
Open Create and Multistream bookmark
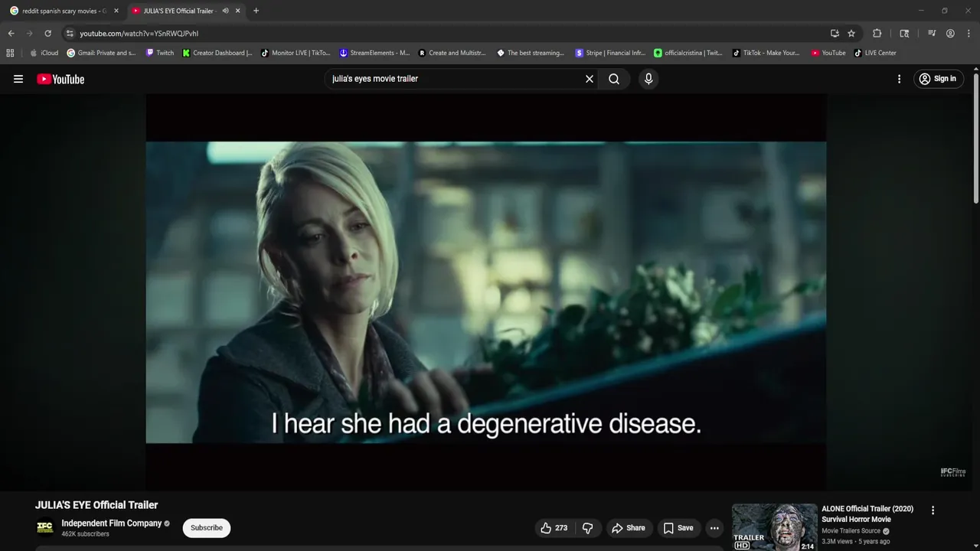[x=452, y=53]
